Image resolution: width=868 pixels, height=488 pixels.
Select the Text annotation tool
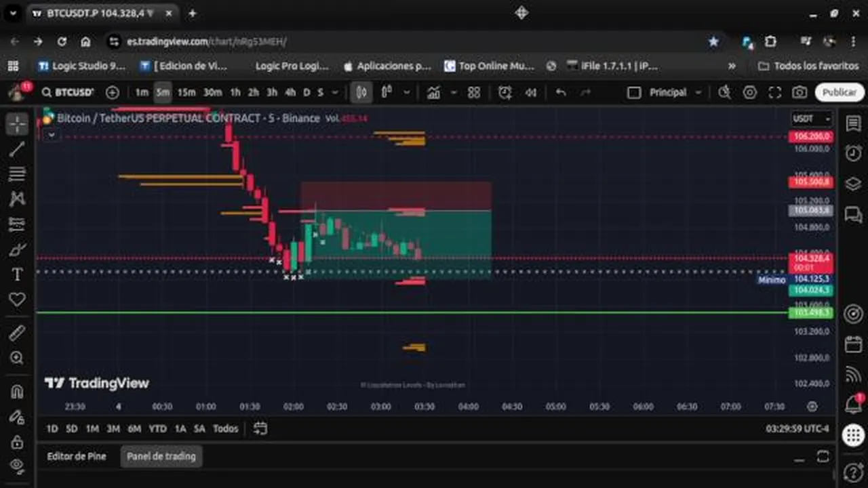(x=17, y=274)
